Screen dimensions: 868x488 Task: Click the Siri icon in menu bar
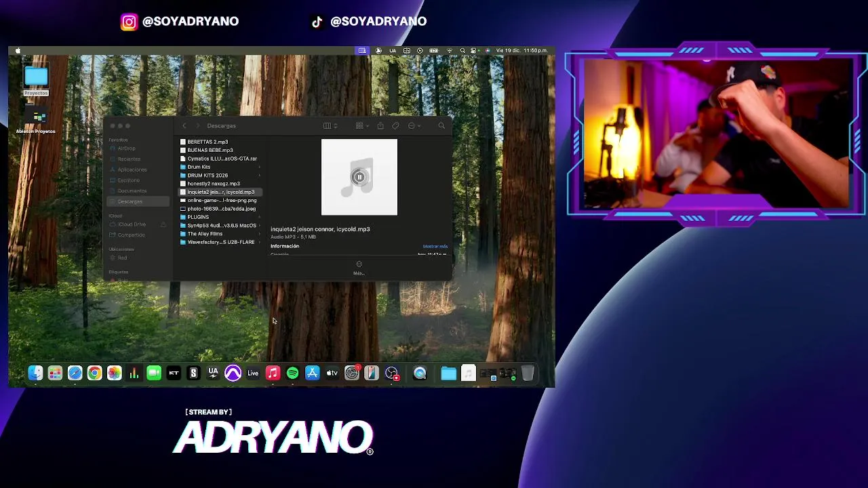pyautogui.click(x=487, y=51)
